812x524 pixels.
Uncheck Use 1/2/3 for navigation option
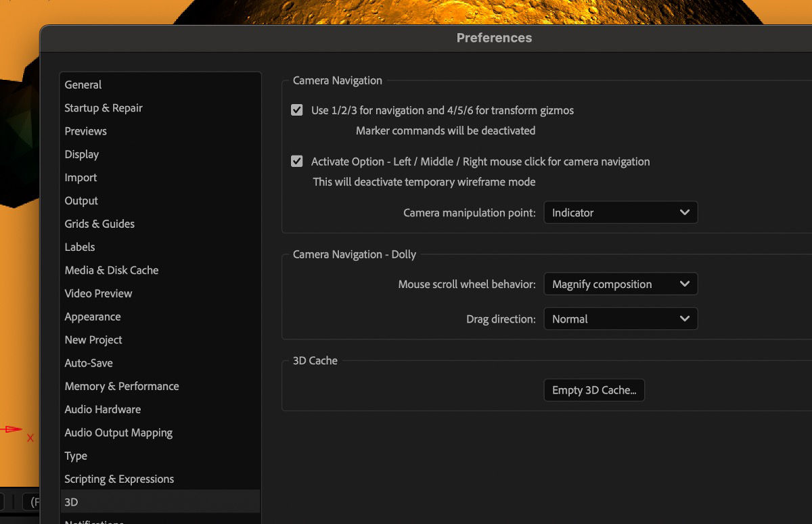(296, 110)
